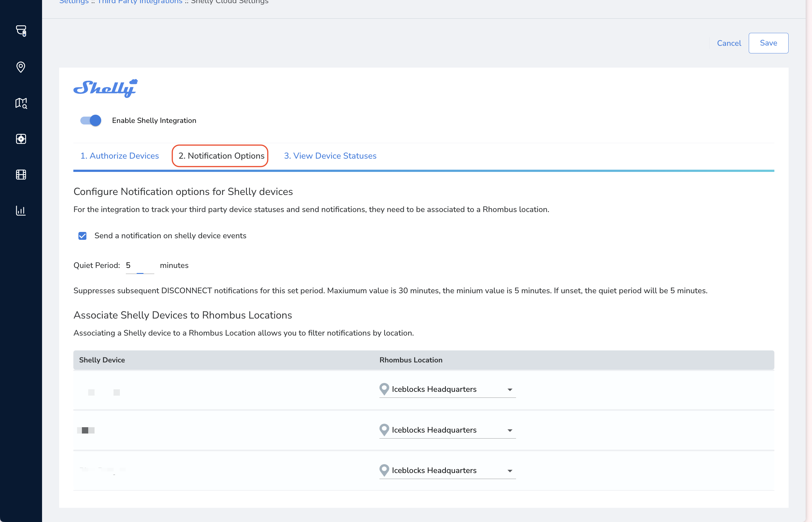Click second row location pin icon
This screenshot has width=812, height=522.
tap(384, 430)
